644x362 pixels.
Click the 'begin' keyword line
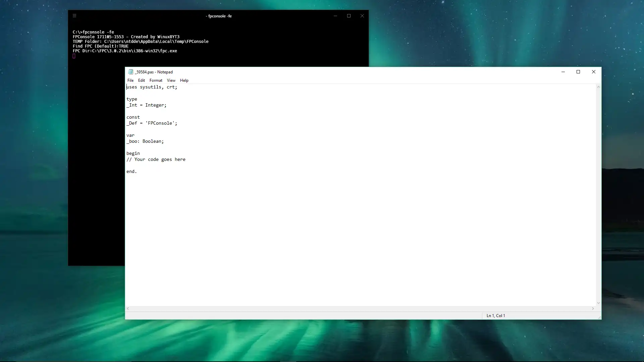pyautogui.click(x=133, y=154)
